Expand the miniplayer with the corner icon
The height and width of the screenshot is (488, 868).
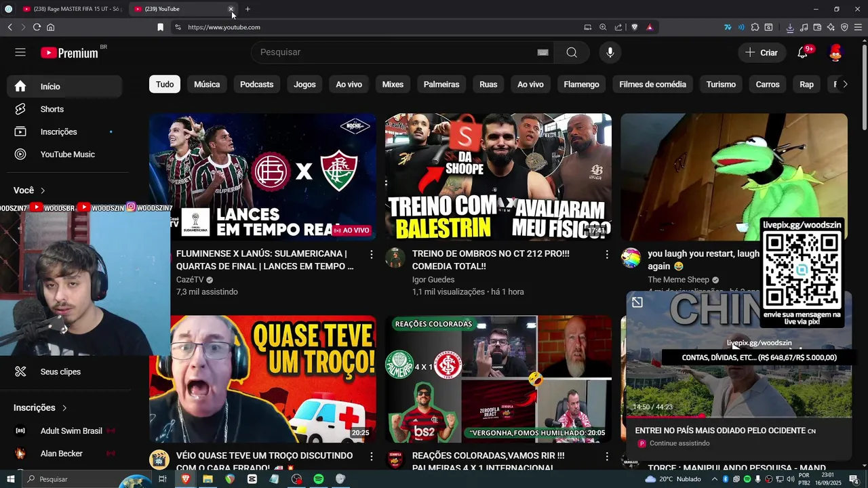point(637,302)
